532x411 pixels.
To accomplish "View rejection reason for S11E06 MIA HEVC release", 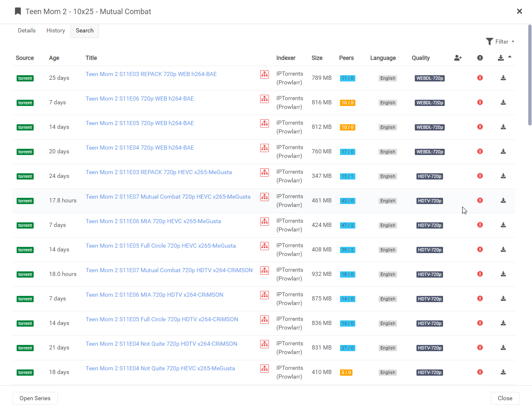I will [480, 225].
